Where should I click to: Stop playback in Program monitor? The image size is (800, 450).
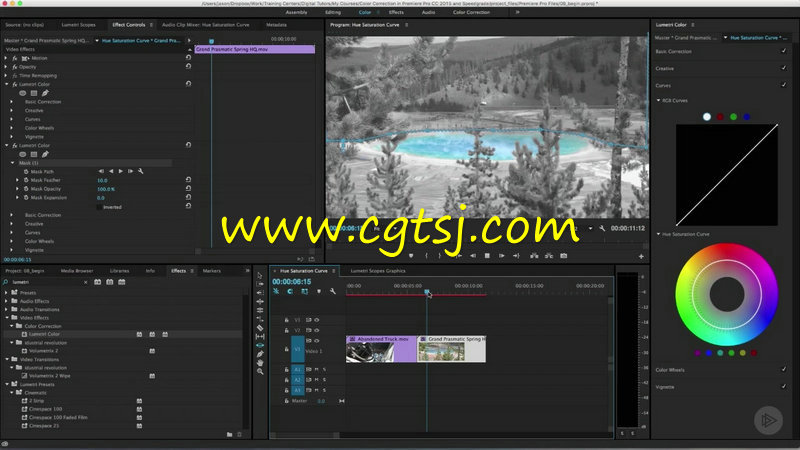coord(487,256)
